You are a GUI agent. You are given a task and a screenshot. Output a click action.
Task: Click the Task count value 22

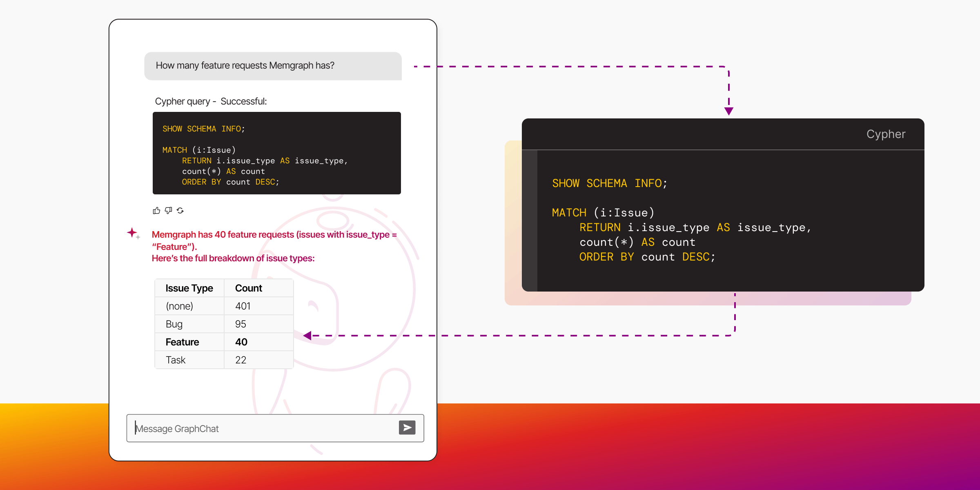point(241,360)
